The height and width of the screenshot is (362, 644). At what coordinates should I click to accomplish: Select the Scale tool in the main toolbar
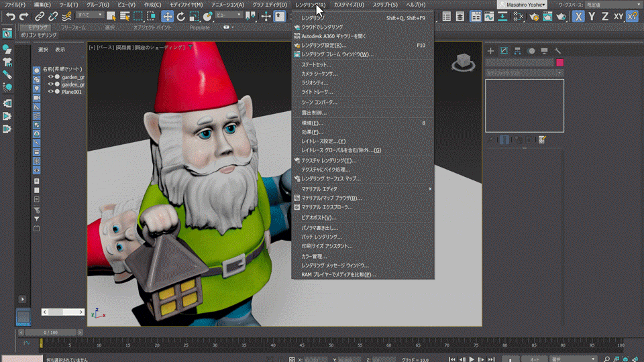pos(195,16)
